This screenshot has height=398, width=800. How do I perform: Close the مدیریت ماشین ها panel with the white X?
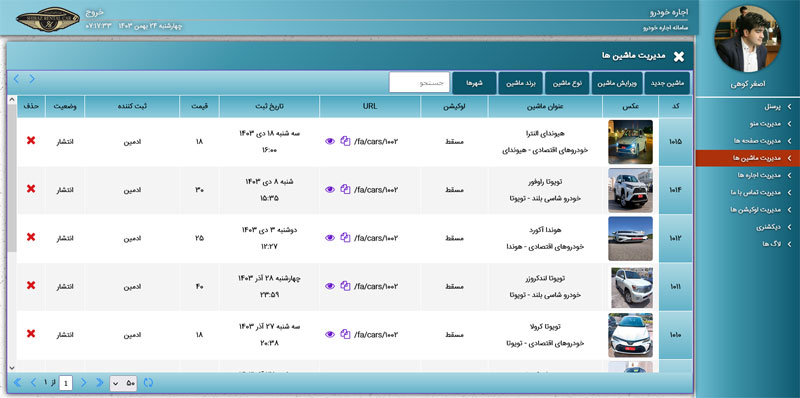[679, 57]
